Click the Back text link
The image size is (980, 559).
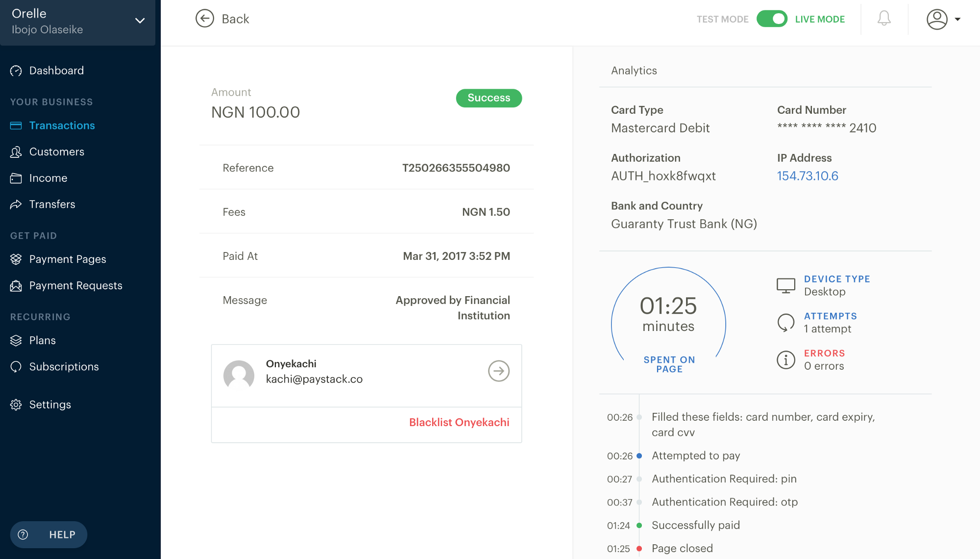235,19
